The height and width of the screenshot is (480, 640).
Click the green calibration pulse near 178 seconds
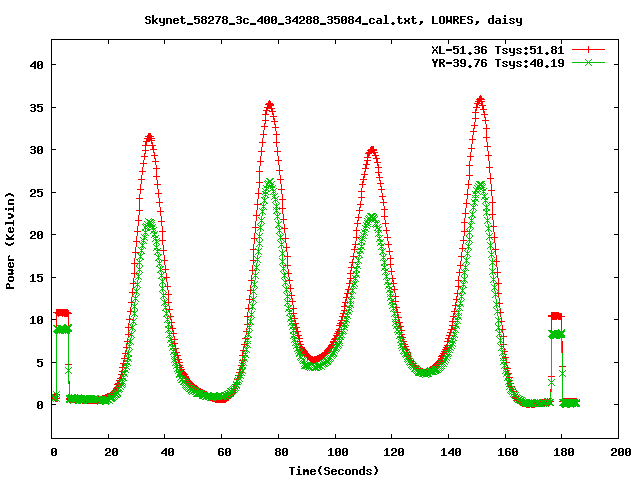click(556, 335)
